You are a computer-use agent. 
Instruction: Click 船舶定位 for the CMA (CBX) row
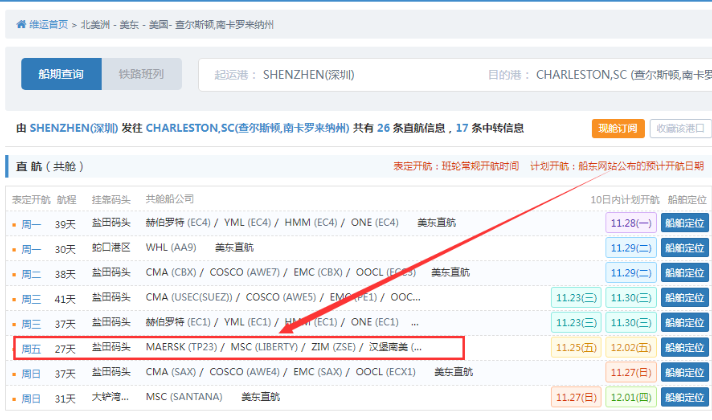pyautogui.click(x=684, y=273)
